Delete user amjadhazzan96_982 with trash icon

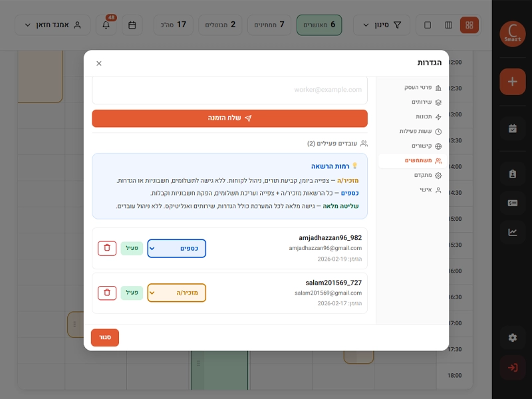pyautogui.click(x=107, y=249)
